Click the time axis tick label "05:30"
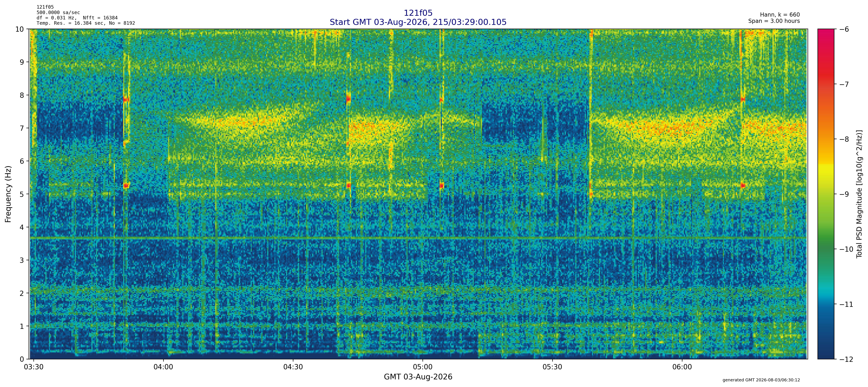This screenshot has width=868, height=387. click(x=553, y=367)
